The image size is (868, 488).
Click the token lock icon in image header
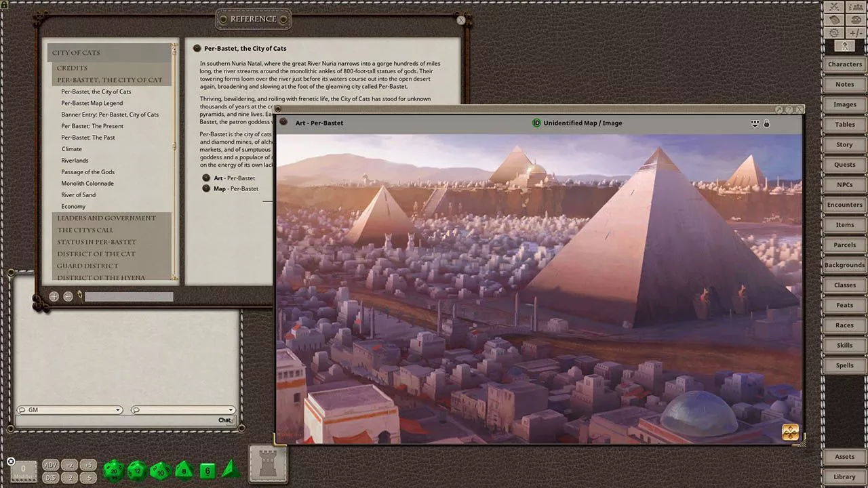(767, 123)
